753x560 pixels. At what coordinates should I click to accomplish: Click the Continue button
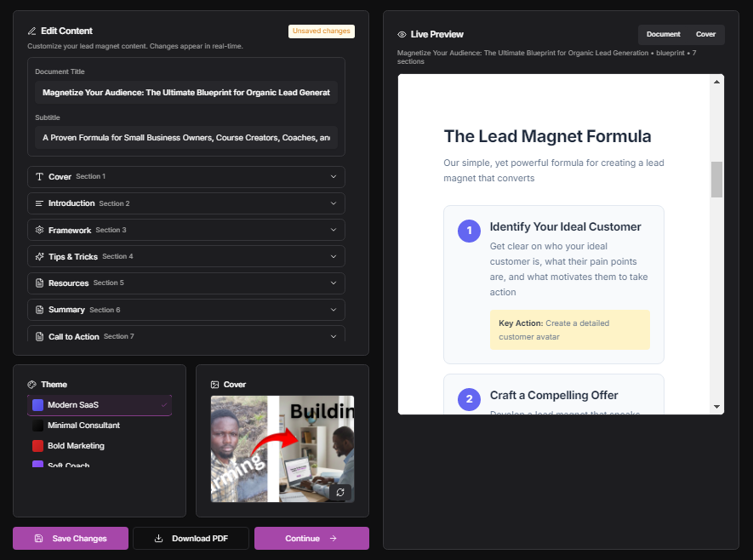[311, 538]
